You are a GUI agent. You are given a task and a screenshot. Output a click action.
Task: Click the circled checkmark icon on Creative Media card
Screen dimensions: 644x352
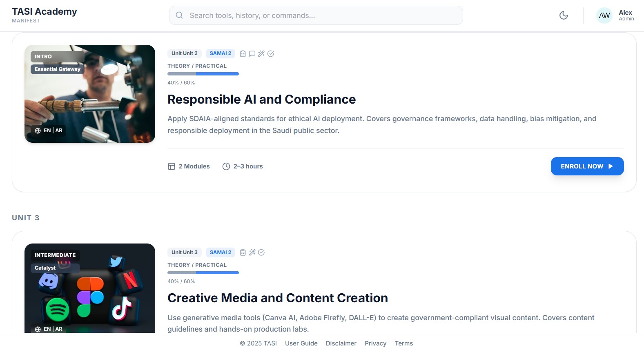pos(261,252)
